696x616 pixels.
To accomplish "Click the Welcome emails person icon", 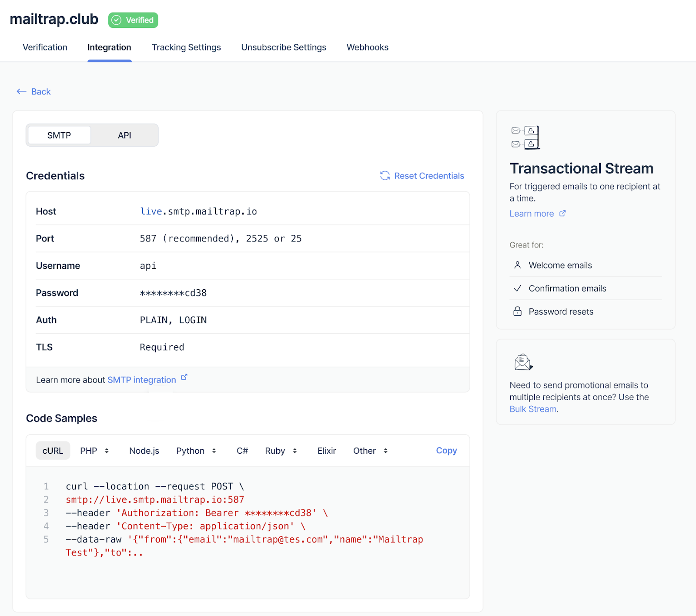I will [x=517, y=264].
